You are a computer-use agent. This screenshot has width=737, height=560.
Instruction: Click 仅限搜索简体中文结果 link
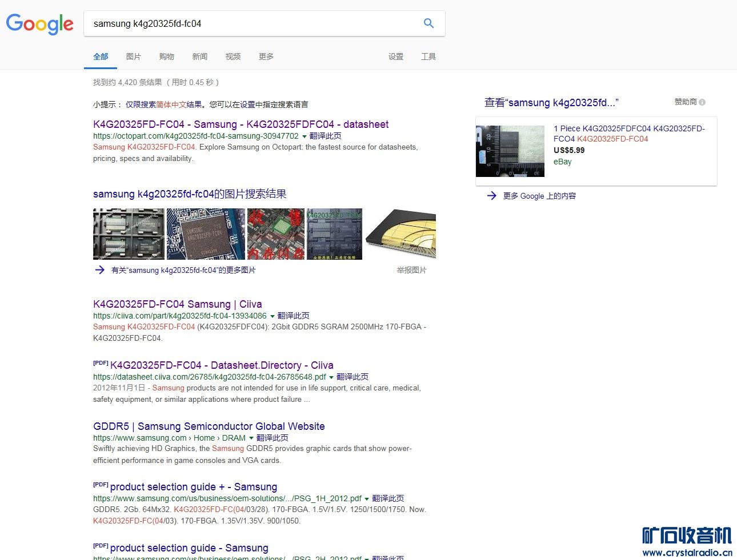pyautogui.click(x=164, y=104)
